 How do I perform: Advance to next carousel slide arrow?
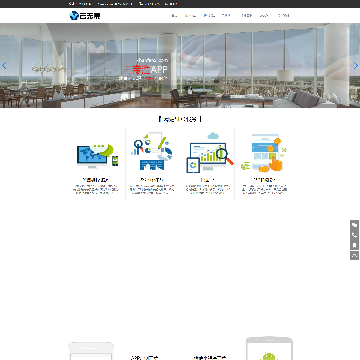(356, 66)
